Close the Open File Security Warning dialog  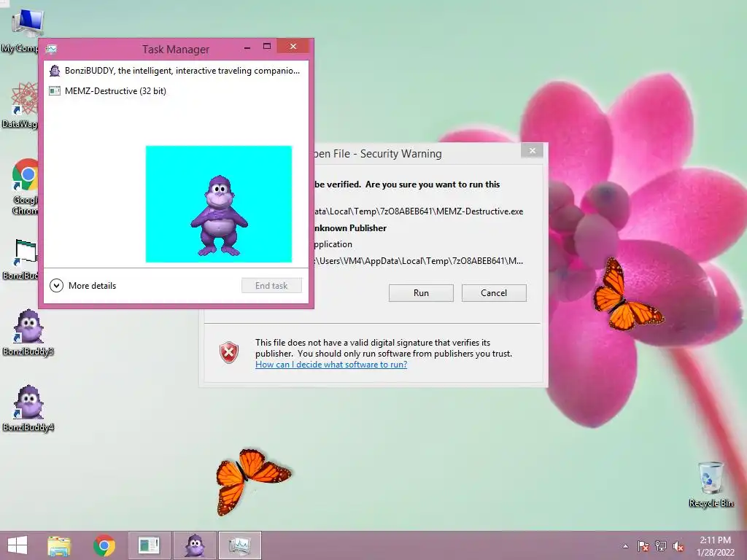(532, 150)
